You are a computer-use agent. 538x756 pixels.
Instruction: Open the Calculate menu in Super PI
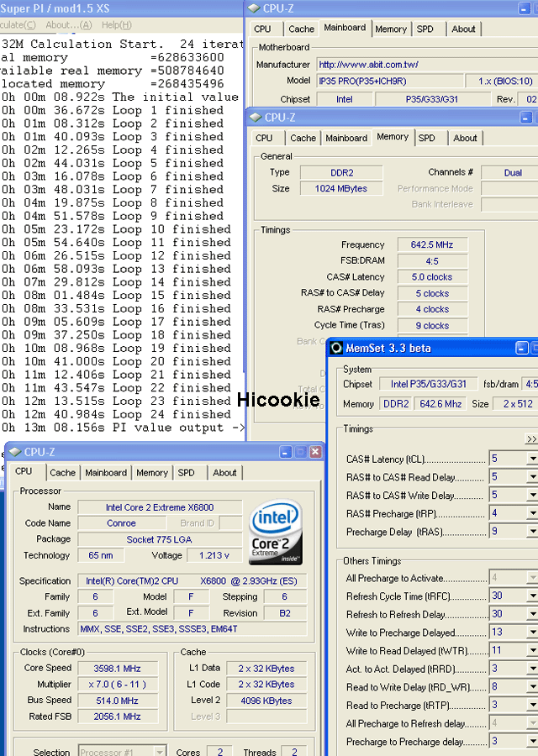18,24
